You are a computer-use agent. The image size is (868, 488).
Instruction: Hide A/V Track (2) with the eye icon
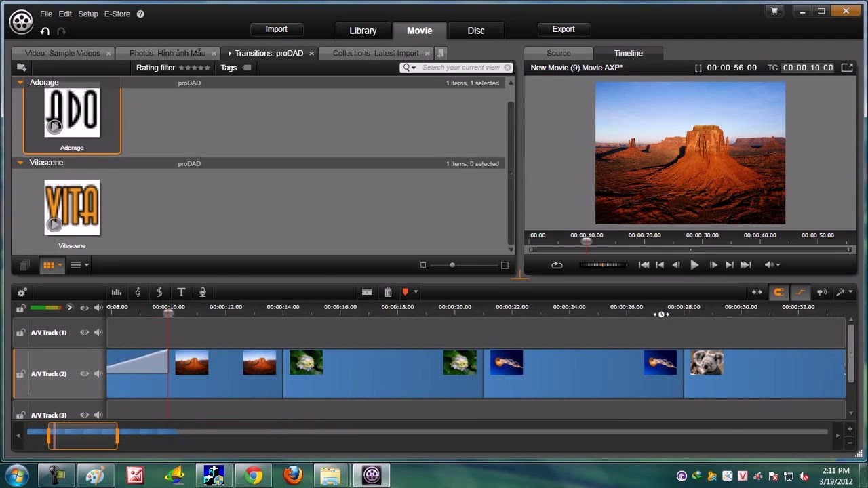click(84, 373)
